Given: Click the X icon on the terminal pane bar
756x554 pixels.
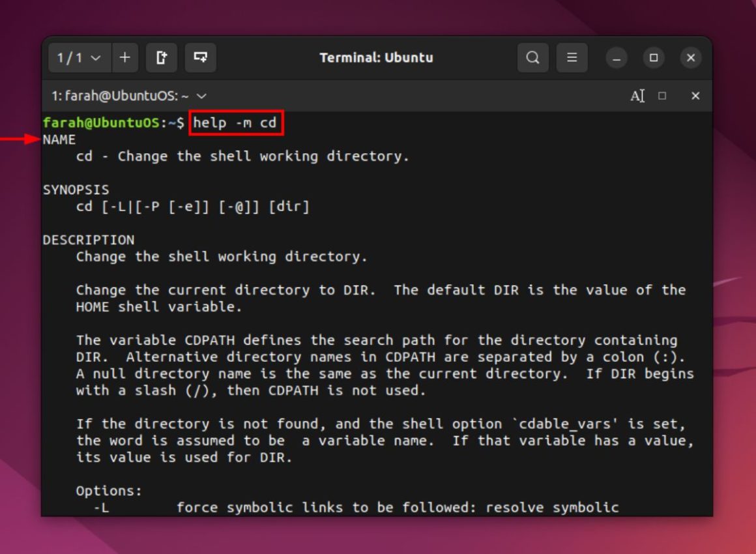Looking at the screenshot, I should point(695,95).
